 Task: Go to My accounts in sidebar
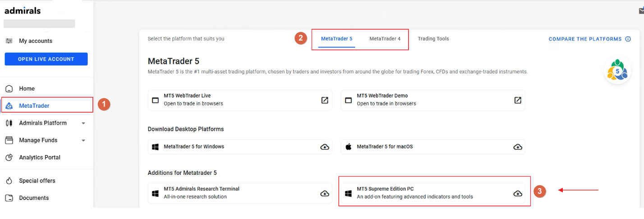[x=35, y=41]
